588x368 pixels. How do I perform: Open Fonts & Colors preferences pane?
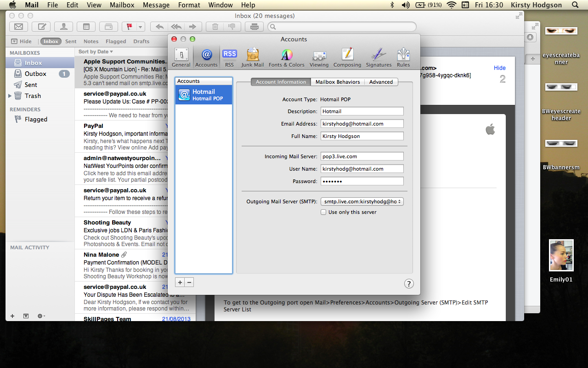[x=287, y=57]
